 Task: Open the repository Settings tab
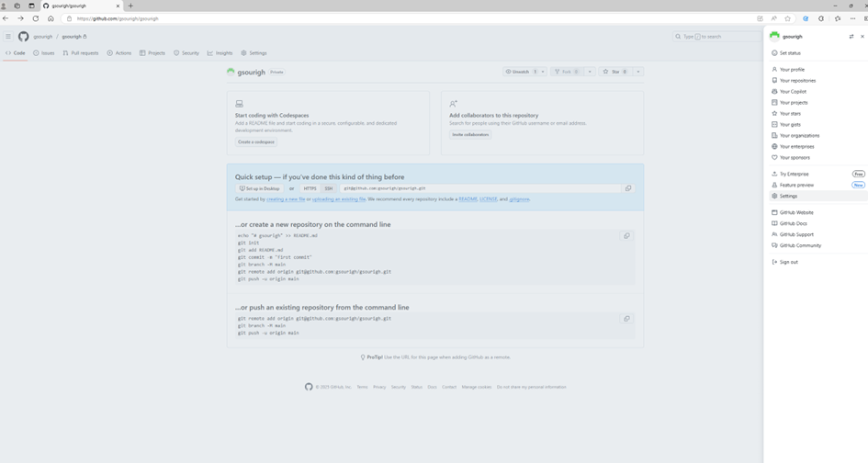coord(254,53)
